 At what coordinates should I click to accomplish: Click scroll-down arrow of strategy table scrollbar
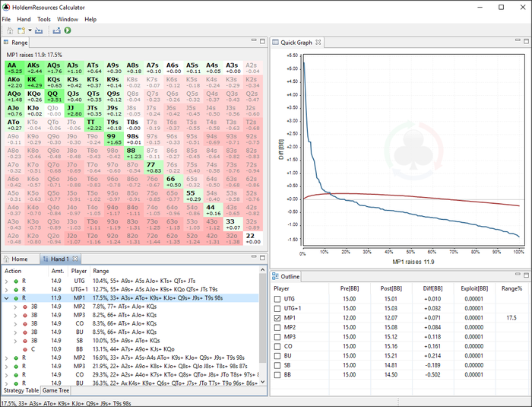(262, 382)
